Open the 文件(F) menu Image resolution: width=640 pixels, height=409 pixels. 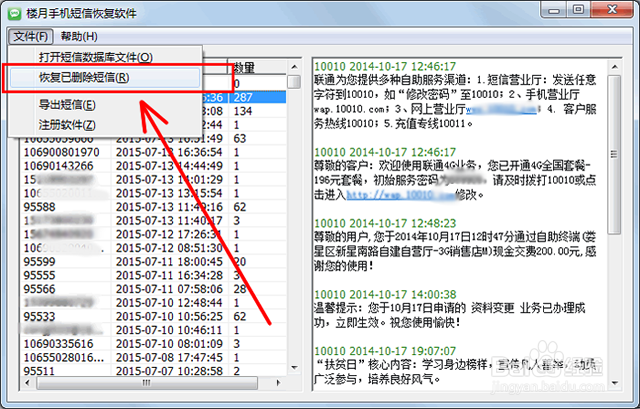[x=30, y=37]
